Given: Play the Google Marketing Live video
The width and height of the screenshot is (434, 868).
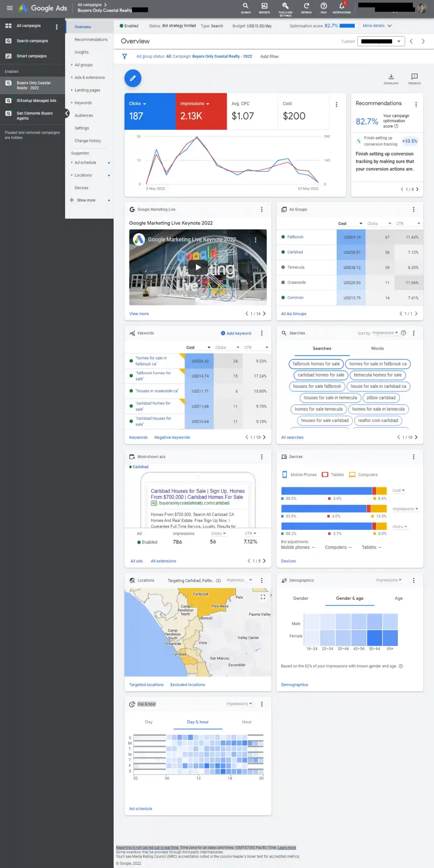Looking at the screenshot, I should click(198, 267).
